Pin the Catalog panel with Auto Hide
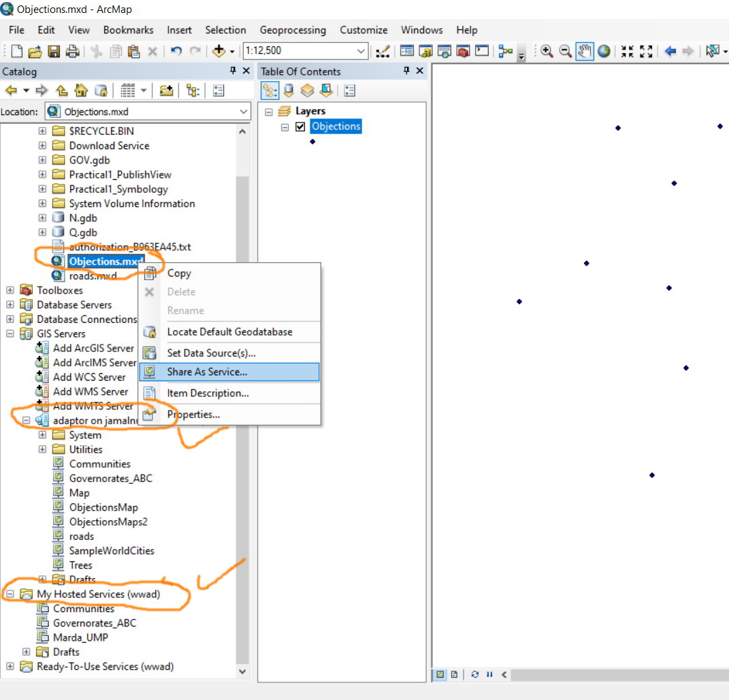 [233, 71]
